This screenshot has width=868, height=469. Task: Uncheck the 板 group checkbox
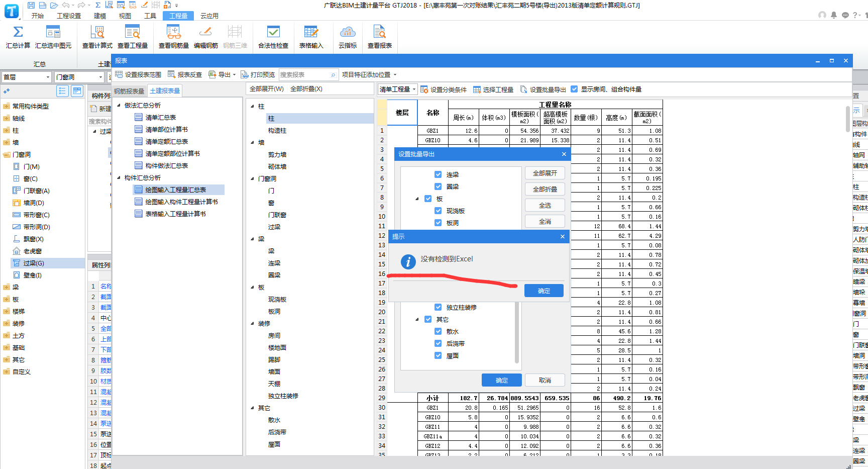pyautogui.click(x=428, y=199)
